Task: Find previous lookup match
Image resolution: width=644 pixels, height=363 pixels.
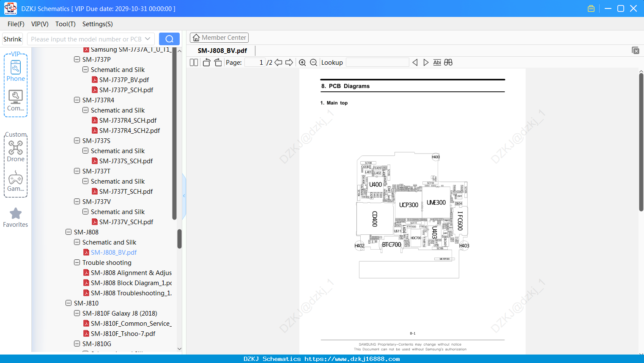Action: [415, 63]
